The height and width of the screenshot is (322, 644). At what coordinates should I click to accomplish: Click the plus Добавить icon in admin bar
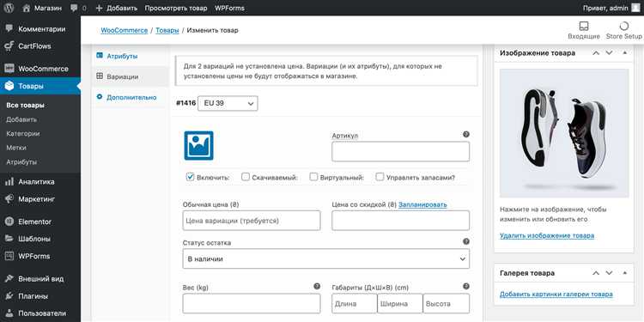(x=99, y=8)
